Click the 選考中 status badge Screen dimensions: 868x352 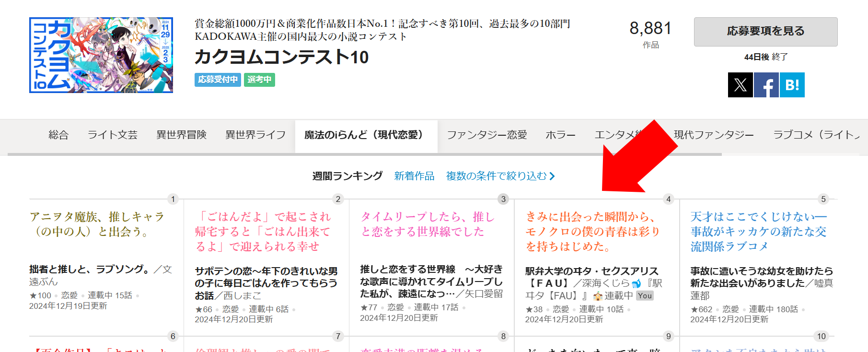click(x=259, y=80)
